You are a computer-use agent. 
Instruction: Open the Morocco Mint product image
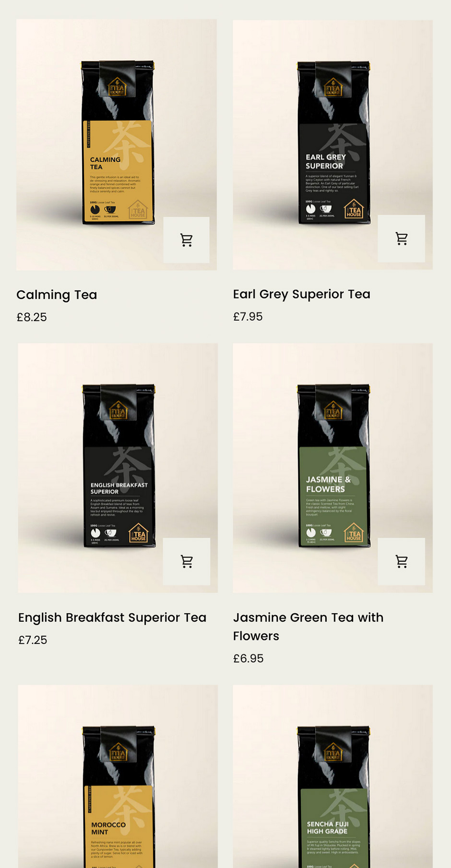pos(118,776)
